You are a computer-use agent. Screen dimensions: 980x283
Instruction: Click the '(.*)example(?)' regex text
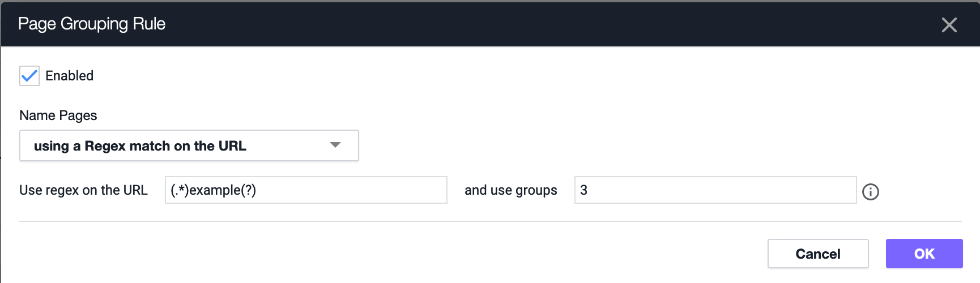tap(213, 190)
